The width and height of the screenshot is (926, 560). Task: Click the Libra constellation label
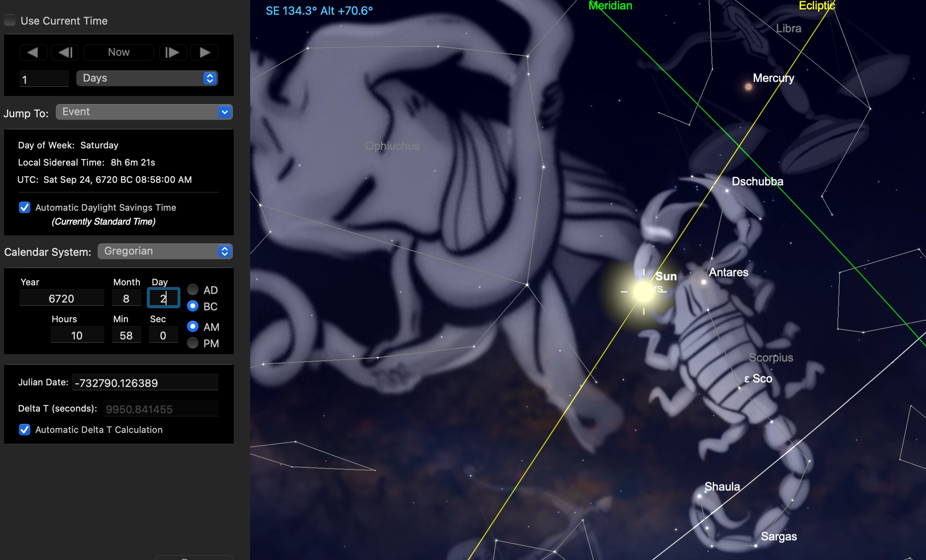coord(789,28)
